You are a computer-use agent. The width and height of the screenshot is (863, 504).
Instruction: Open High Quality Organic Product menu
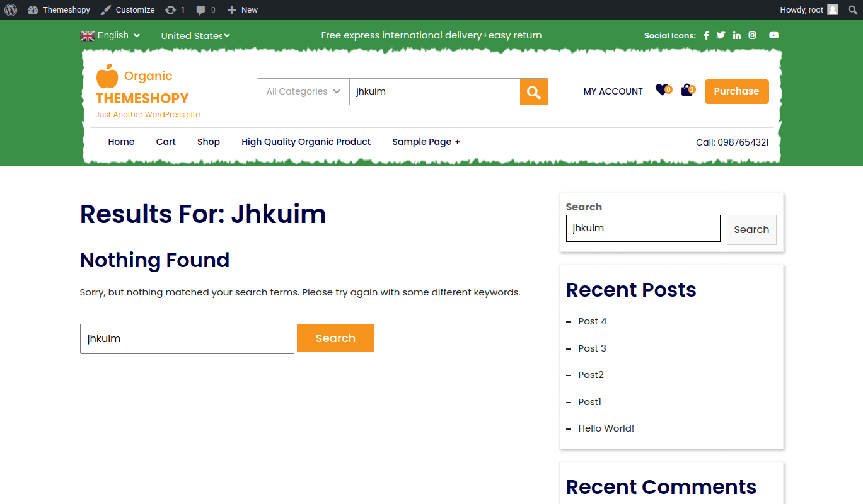pos(306,142)
